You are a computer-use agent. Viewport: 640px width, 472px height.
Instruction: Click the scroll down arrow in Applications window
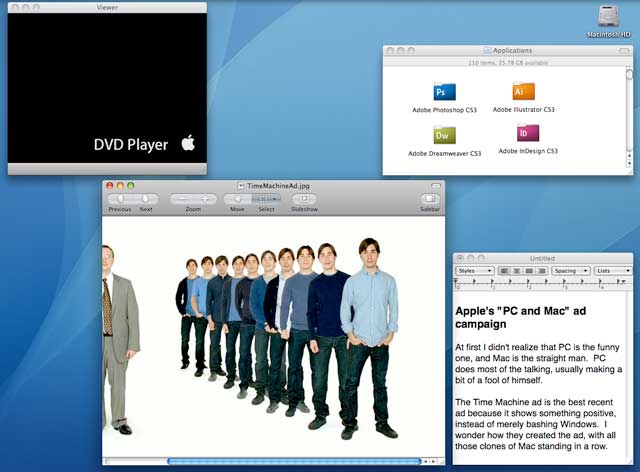pos(629,163)
